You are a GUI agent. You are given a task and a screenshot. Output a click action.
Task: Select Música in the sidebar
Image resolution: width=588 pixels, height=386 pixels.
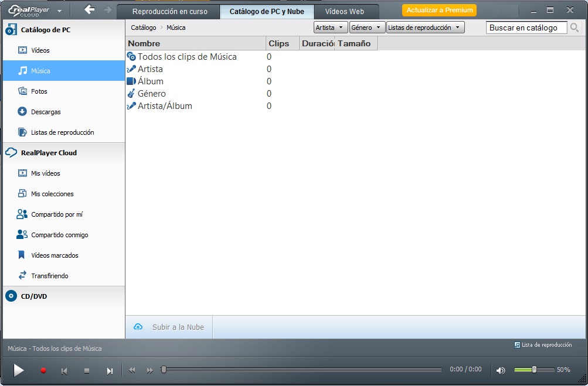click(64, 71)
